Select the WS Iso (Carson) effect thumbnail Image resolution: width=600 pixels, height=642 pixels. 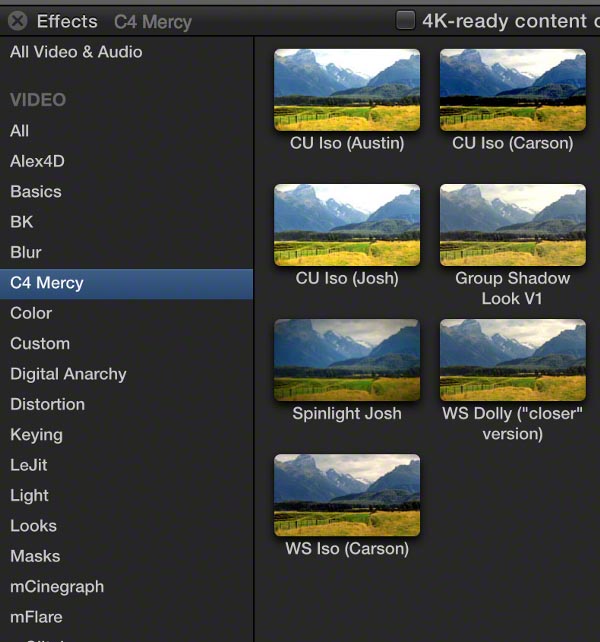click(x=347, y=495)
